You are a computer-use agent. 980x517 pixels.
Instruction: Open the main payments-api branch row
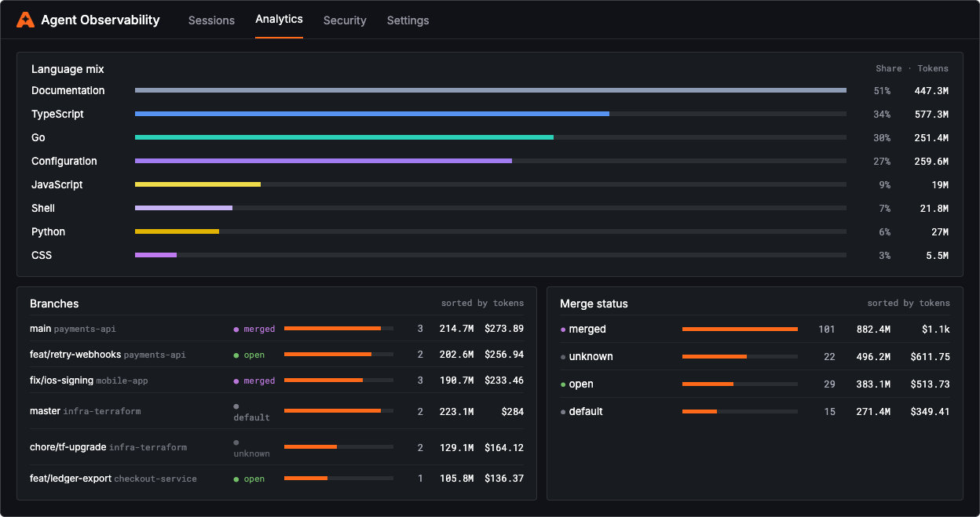pos(276,329)
